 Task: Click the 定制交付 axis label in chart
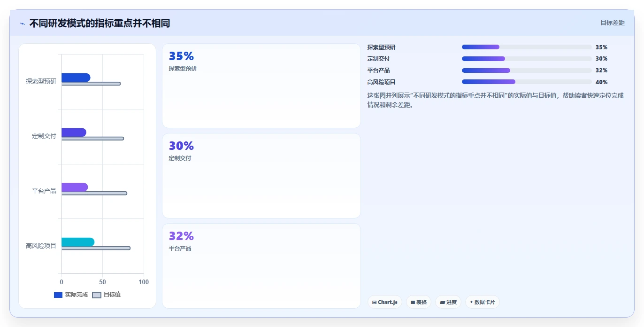click(44, 136)
